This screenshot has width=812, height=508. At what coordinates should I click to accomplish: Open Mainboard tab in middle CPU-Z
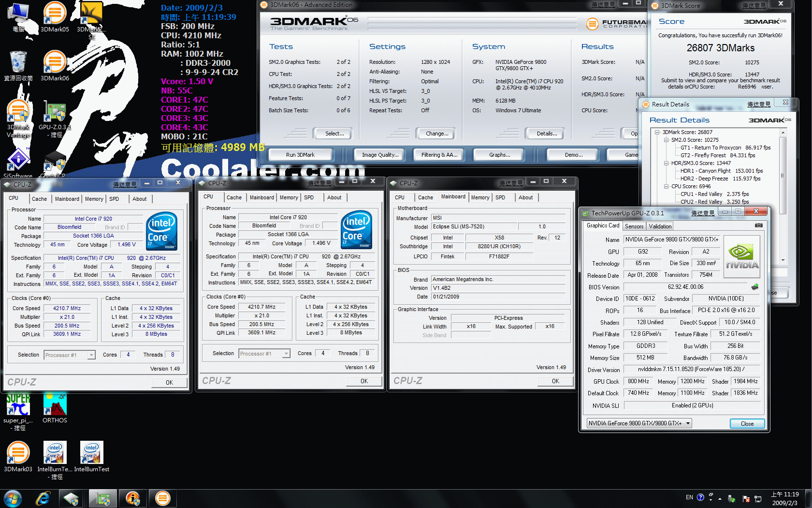(261, 197)
